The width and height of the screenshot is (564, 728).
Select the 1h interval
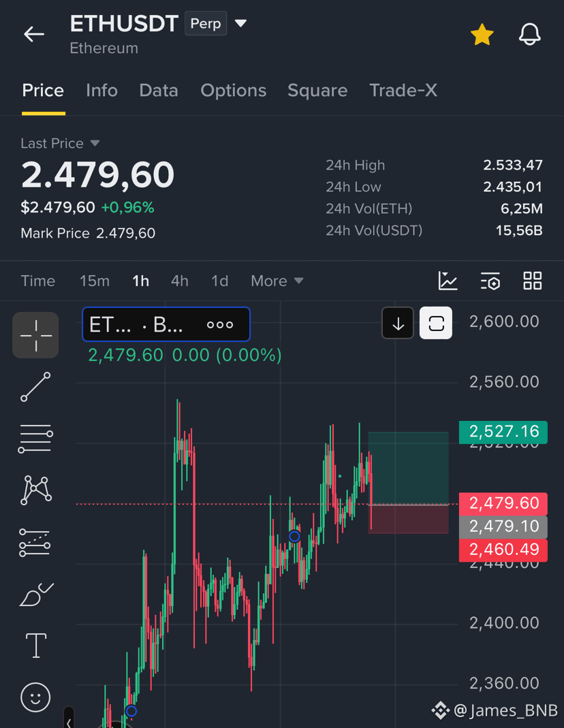[x=140, y=281]
